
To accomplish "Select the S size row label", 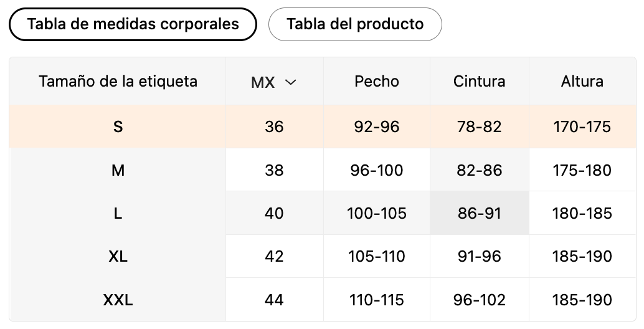I will click(118, 127).
